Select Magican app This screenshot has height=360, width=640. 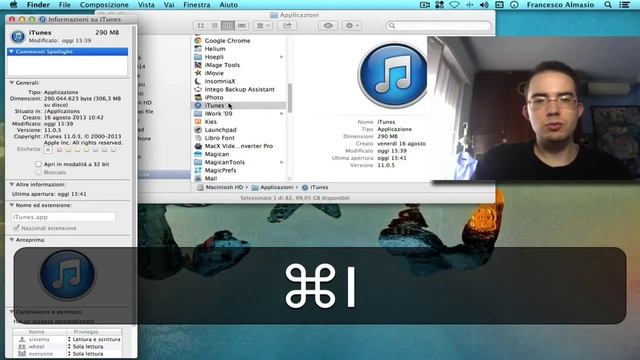(x=217, y=154)
